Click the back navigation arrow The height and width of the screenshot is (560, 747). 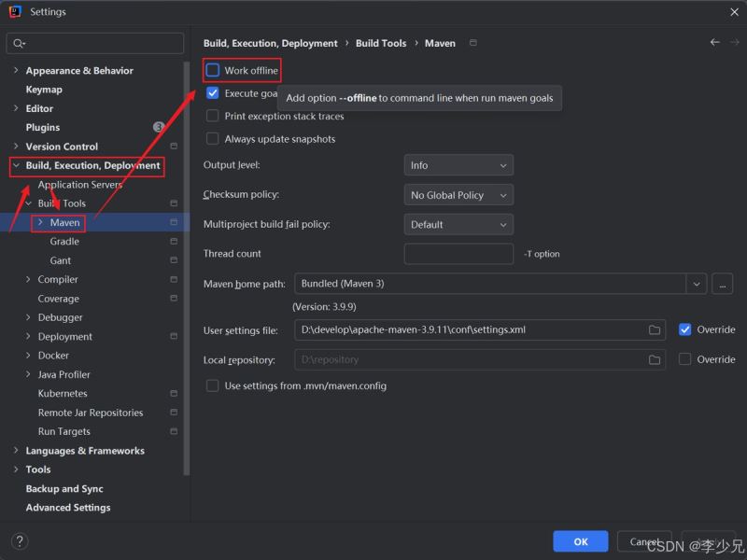[x=715, y=43]
